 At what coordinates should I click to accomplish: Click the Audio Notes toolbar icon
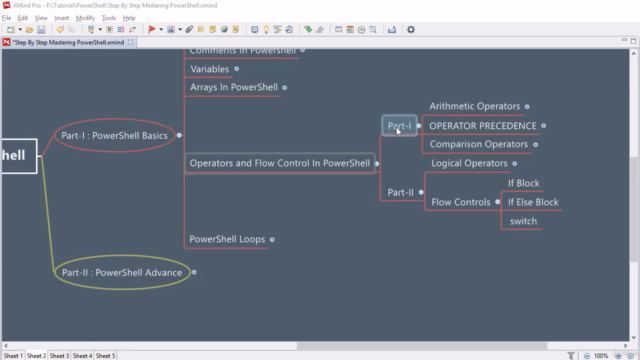click(x=236, y=29)
